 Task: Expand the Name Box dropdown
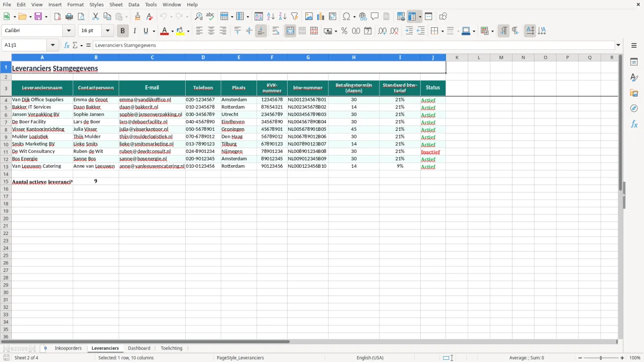(x=53, y=45)
